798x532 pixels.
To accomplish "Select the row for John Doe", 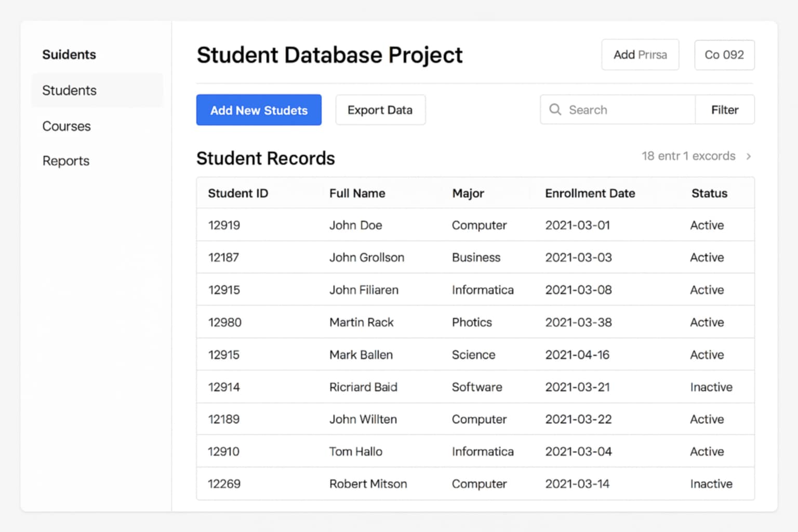I will tap(356, 225).
